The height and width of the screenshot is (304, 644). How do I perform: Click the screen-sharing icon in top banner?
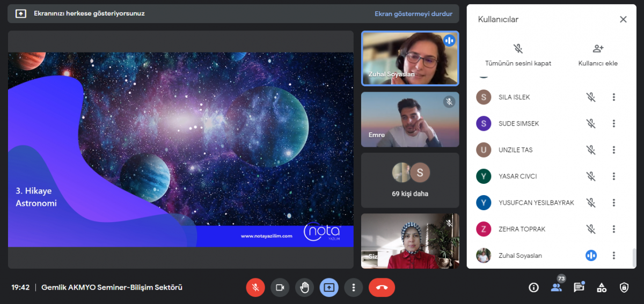pyautogui.click(x=21, y=13)
